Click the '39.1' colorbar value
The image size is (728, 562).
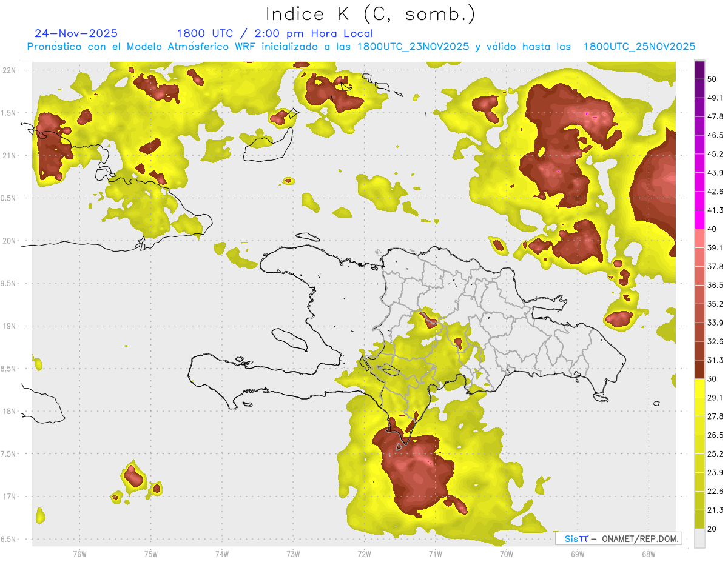pyautogui.click(x=715, y=247)
